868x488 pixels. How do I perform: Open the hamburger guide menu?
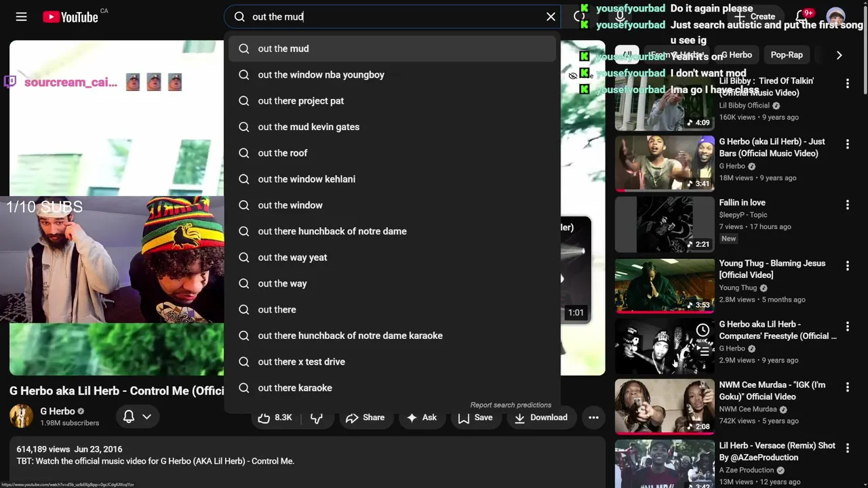point(22,17)
